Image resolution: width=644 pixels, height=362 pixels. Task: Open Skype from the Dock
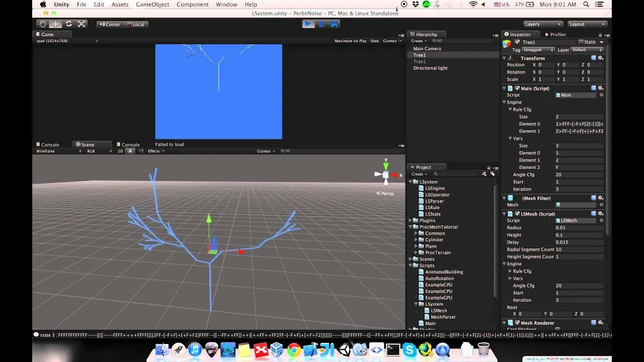[x=410, y=349]
